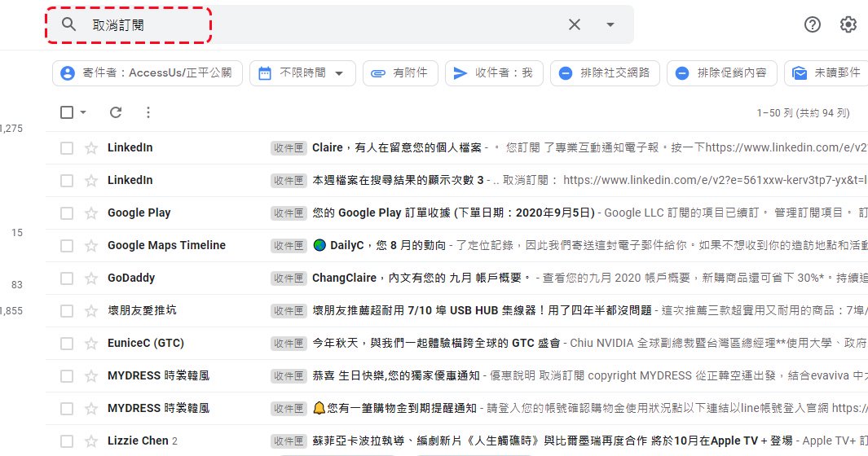Open 蘇菲亞卡波拉執導 email from Lizzie Chen
868x456 pixels.
tap(553, 441)
